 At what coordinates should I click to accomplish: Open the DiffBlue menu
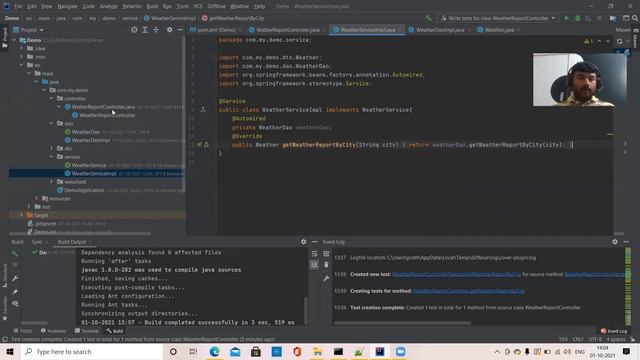(216, 7)
